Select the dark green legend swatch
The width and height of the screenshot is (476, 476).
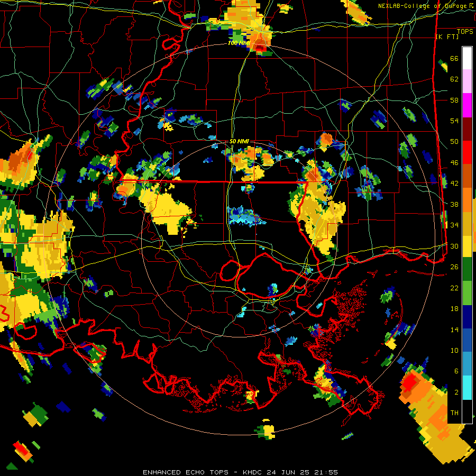coord(467,269)
